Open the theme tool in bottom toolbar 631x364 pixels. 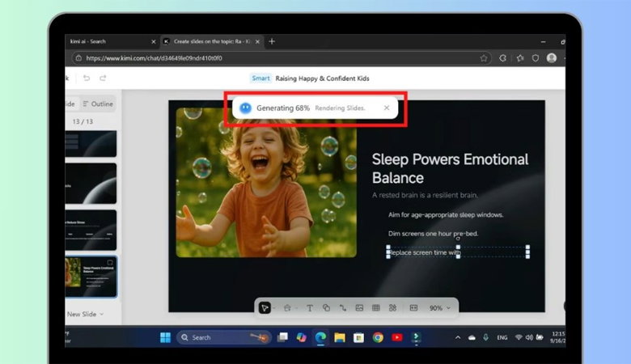pos(287,308)
